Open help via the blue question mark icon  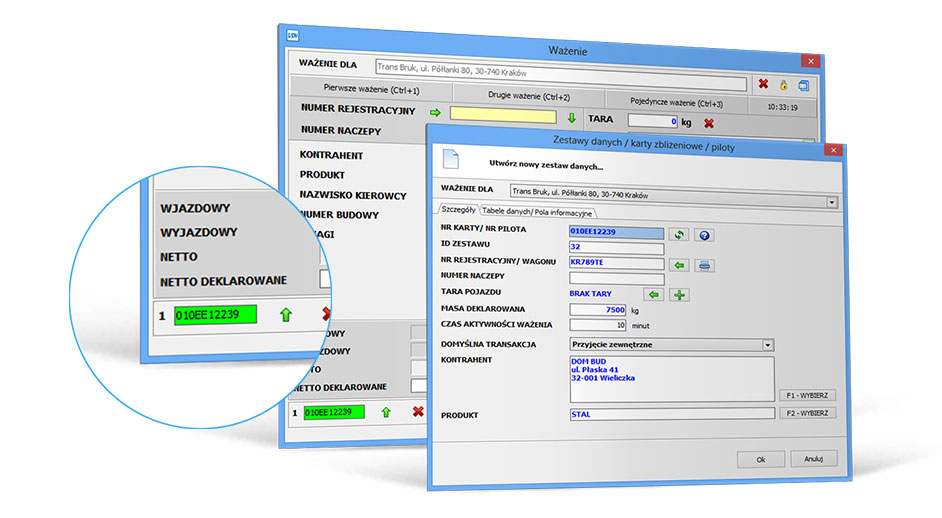704,235
